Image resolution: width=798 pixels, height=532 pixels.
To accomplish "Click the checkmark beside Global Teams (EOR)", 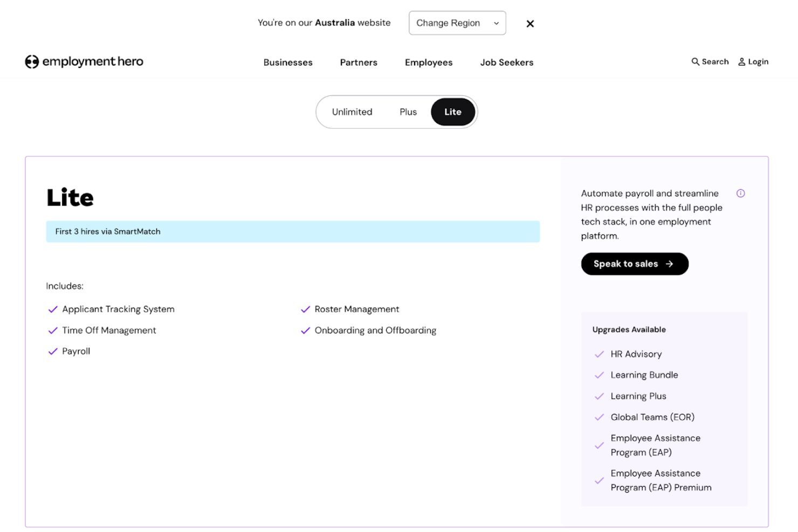I will (600, 417).
